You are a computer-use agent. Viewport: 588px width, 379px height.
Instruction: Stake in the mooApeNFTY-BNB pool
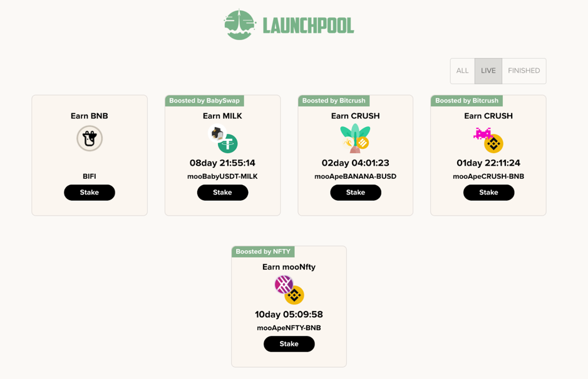click(289, 344)
